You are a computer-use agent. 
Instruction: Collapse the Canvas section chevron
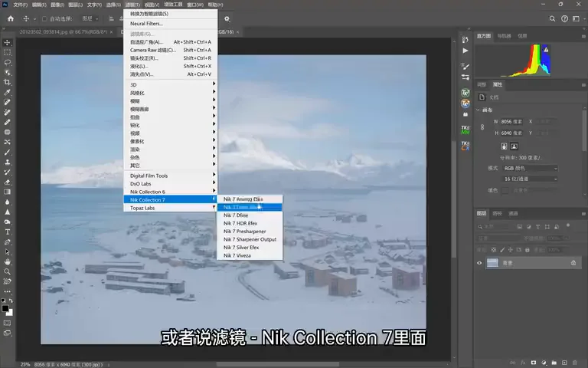pyautogui.click(x=478, y=110)
